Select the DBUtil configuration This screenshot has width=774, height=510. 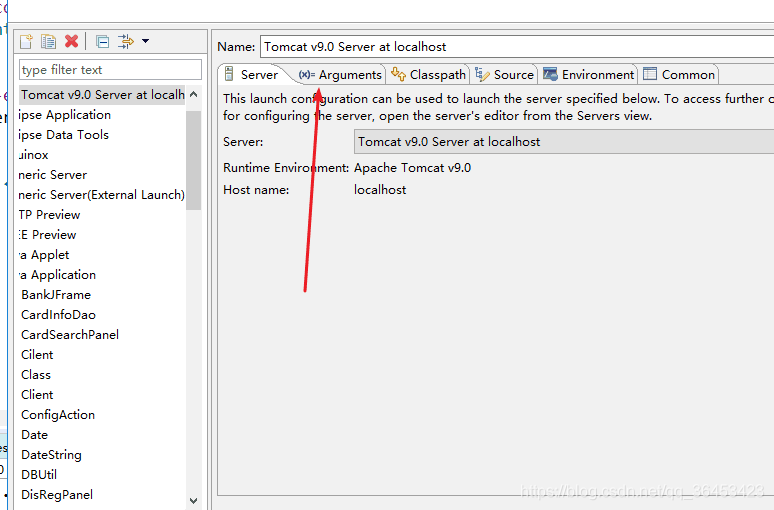point(39,475)
